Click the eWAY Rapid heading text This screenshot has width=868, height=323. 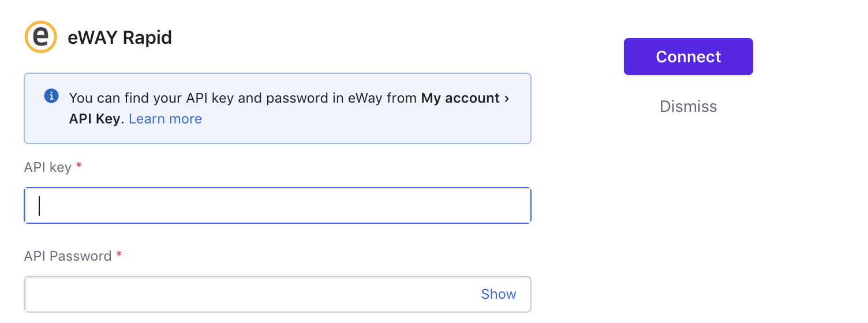pos(120,37)
